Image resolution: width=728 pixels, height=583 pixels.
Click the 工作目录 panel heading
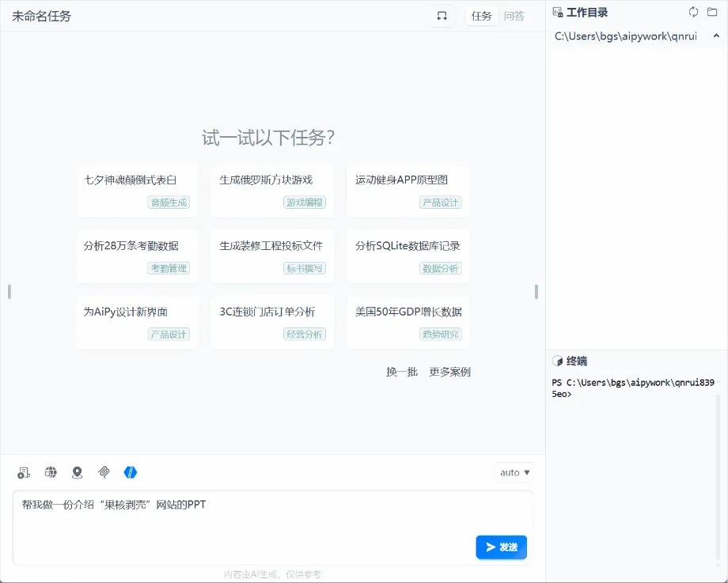(x=587, y=13)
